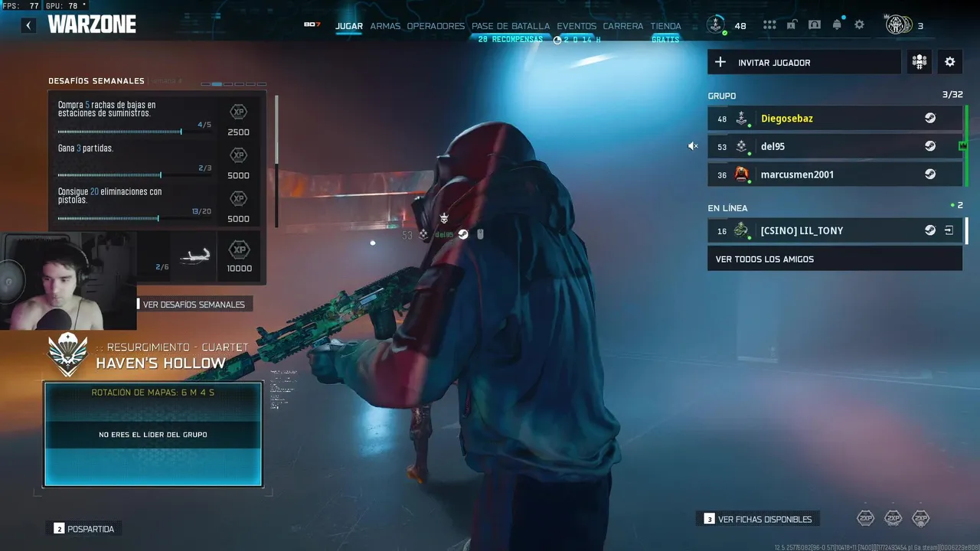Click the muted speaker icon beside del95
The image size is (980, 551).
click(x=693, y=146)
